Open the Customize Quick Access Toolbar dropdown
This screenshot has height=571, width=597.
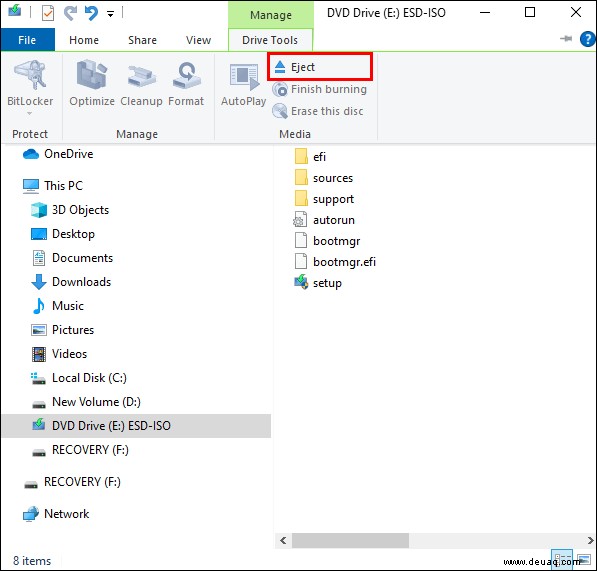[110, 14]
